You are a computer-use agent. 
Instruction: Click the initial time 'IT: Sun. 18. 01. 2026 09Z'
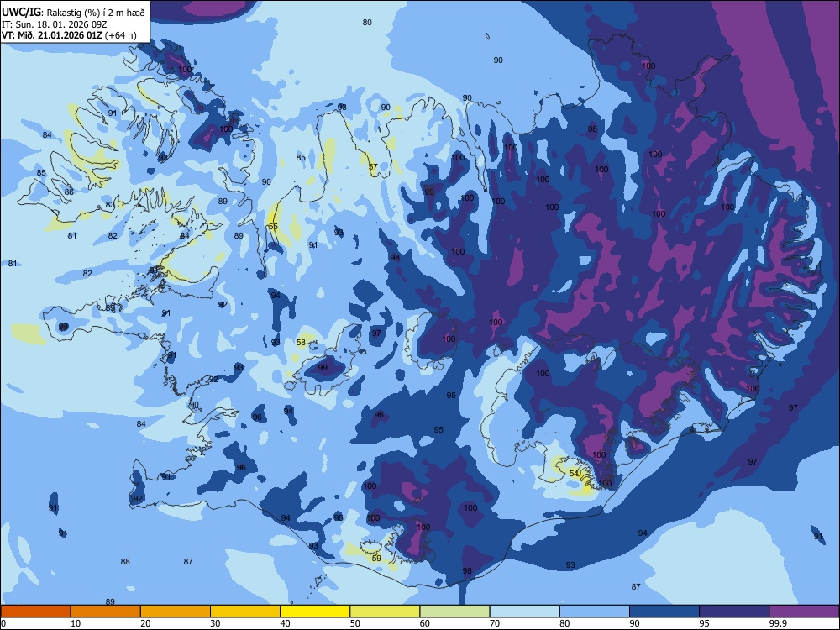click(x=54, y=24)
